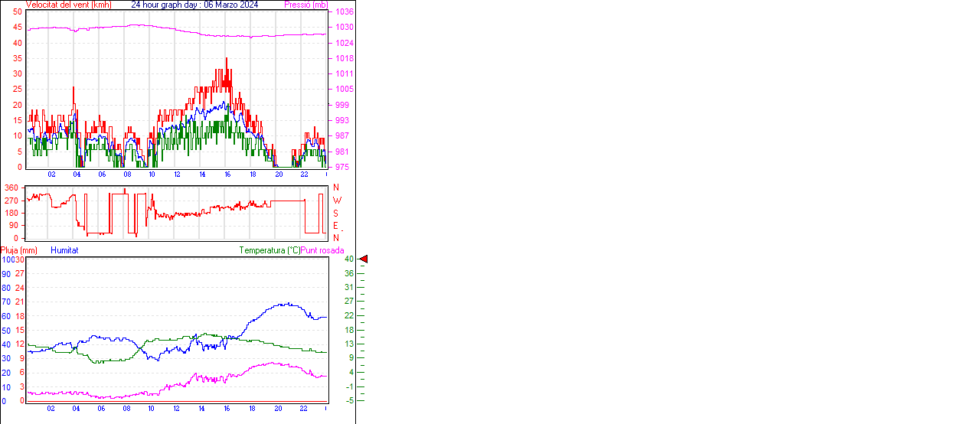Click the "Pluja (mm)" legend label

pyautogui.click(x=18, y=250)
